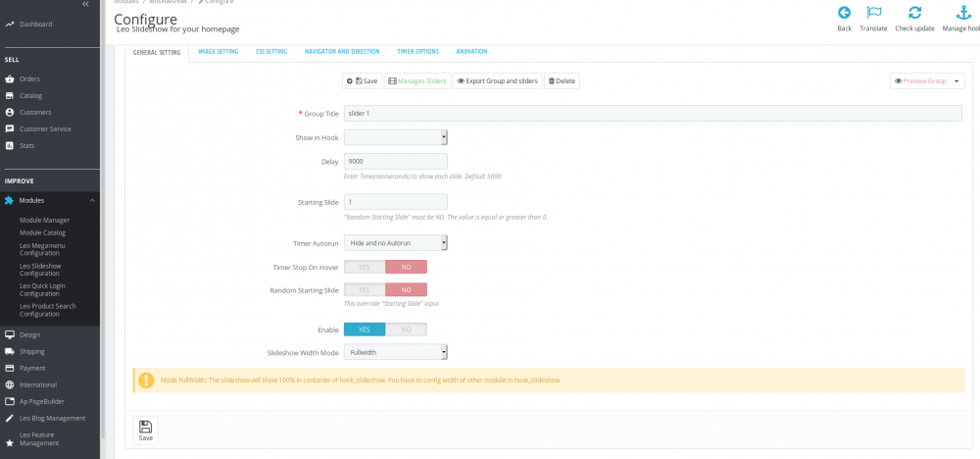This screenshot has height=459, width=980.
Task: Click the Orders basket icon
Action: click(9, 79)
